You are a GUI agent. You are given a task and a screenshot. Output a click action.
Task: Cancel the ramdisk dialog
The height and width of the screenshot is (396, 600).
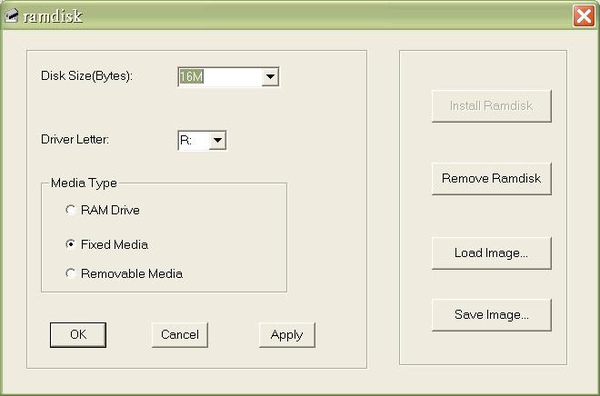180,335
